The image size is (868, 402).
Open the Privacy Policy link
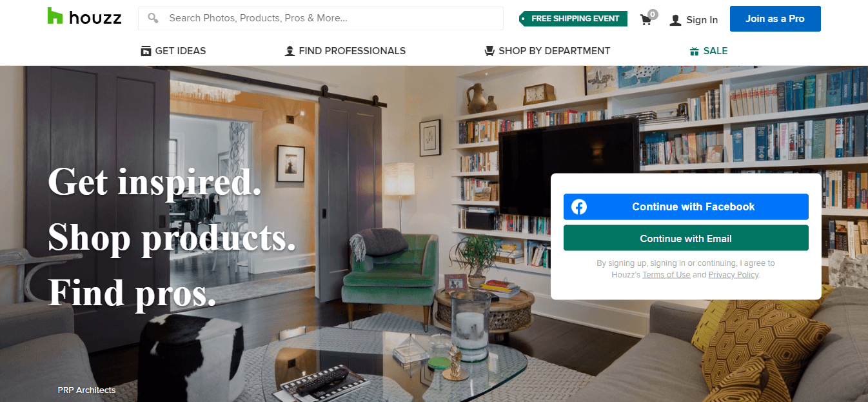(x=734, y=275)
